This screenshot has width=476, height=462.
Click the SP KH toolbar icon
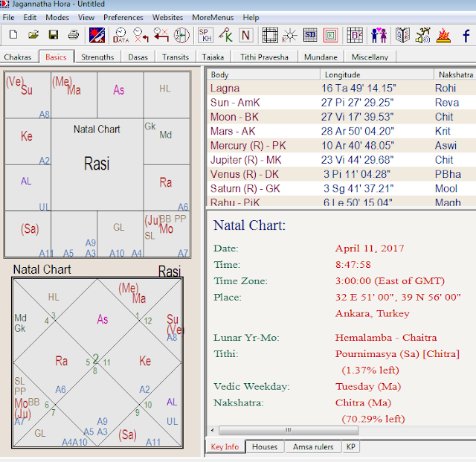(x=205, y=35)
